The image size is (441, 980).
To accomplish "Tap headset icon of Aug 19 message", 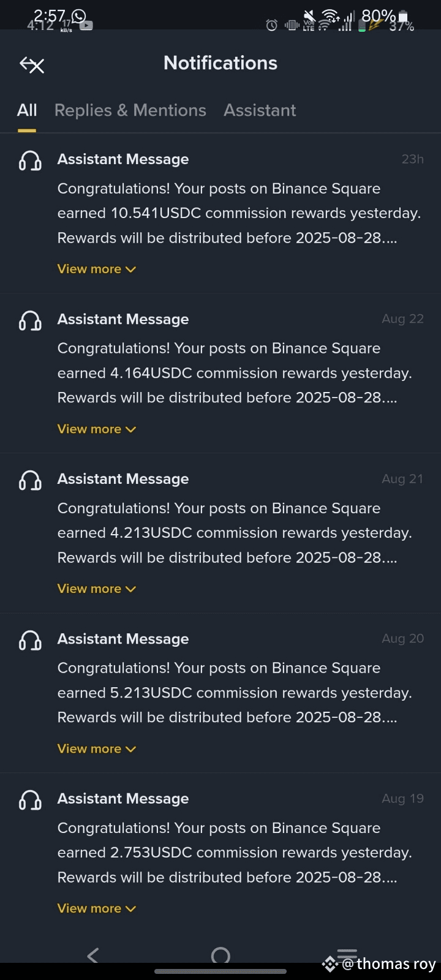I will pyautogui.click(x=30, y=800).
